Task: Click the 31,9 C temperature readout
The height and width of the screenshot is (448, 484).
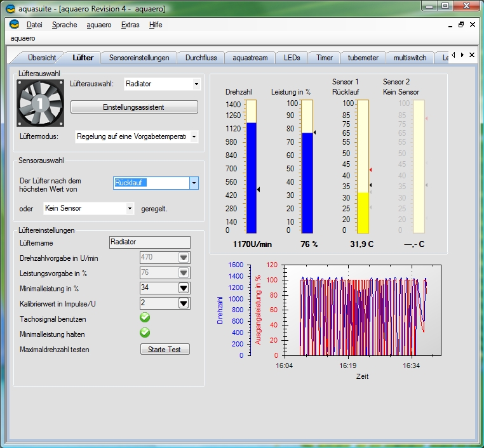Action: (362, 244)
